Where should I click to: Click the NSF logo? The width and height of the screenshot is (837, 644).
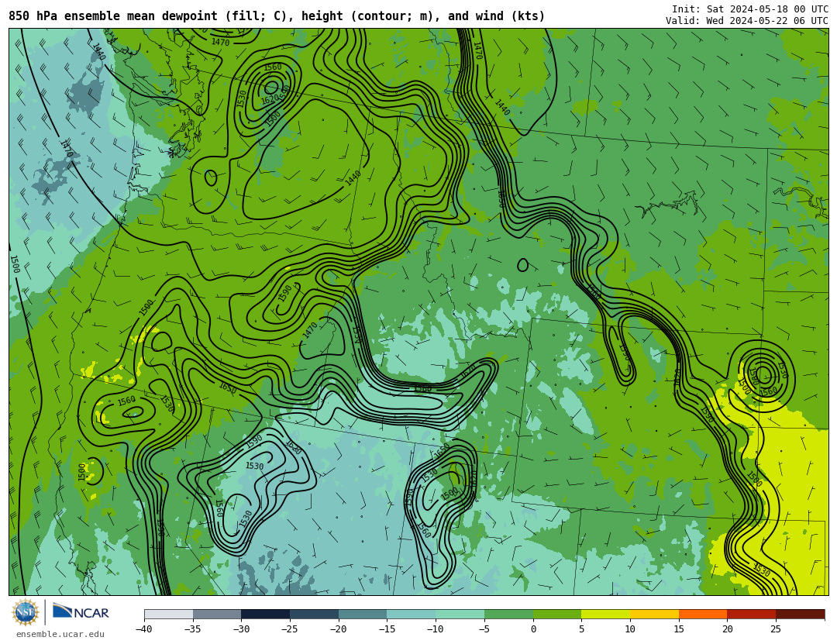[x=26, y=612]
